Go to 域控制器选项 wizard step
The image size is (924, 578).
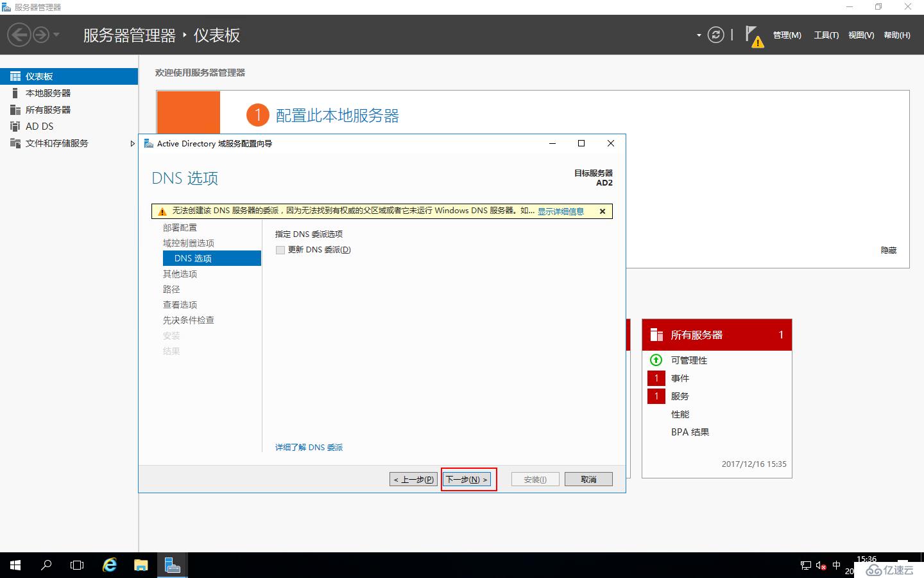[x=189, y=243]
